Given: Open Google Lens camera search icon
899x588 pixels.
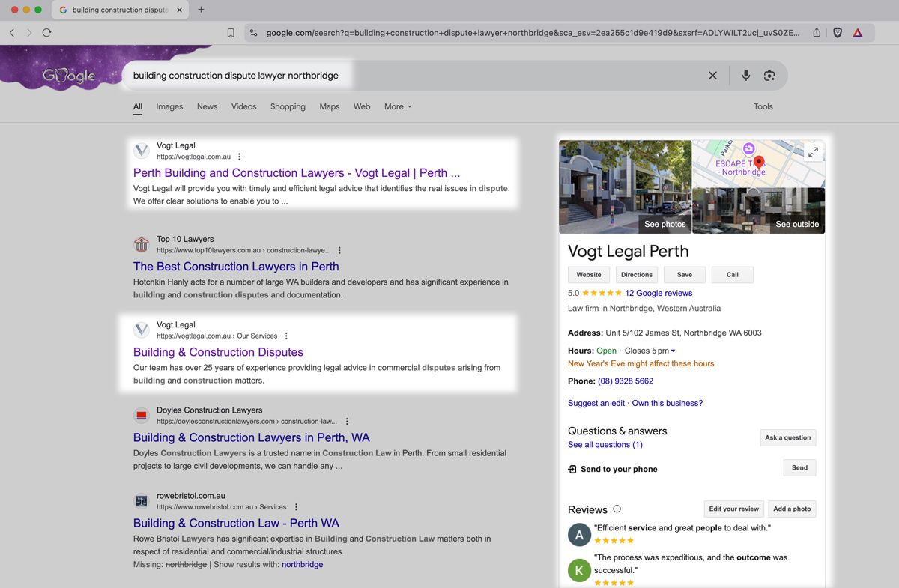Looking at the screenshot, I should click(769, 75).
